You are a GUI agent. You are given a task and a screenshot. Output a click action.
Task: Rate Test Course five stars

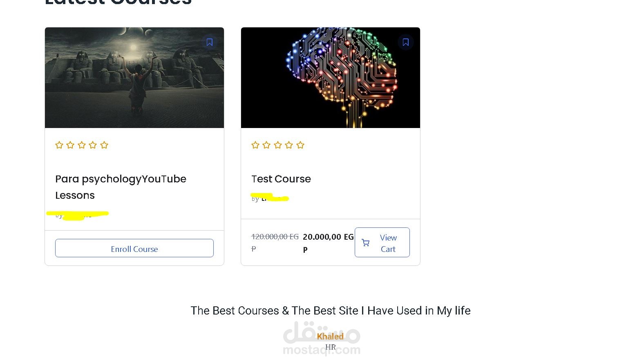(300, 145)
